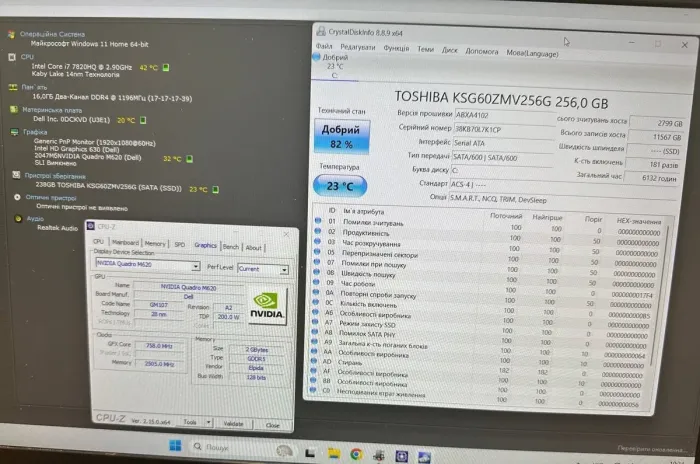Click the Операційна Система icon in Speccy

tap(11, 34)
